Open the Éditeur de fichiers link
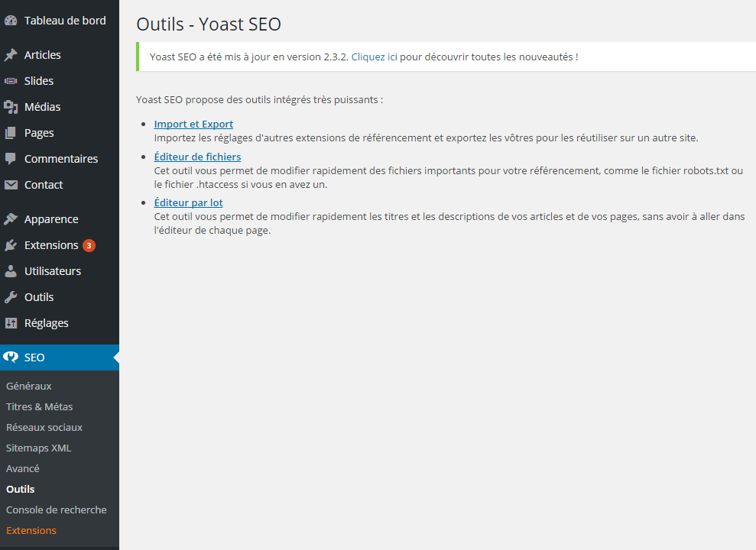Screen dimensions: 756x550 (x=197, y=157)
